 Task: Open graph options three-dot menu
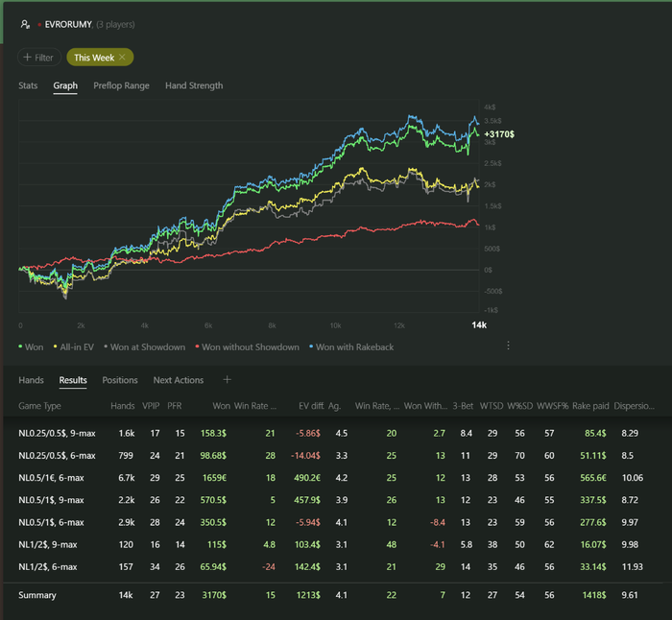click(508, 346)
